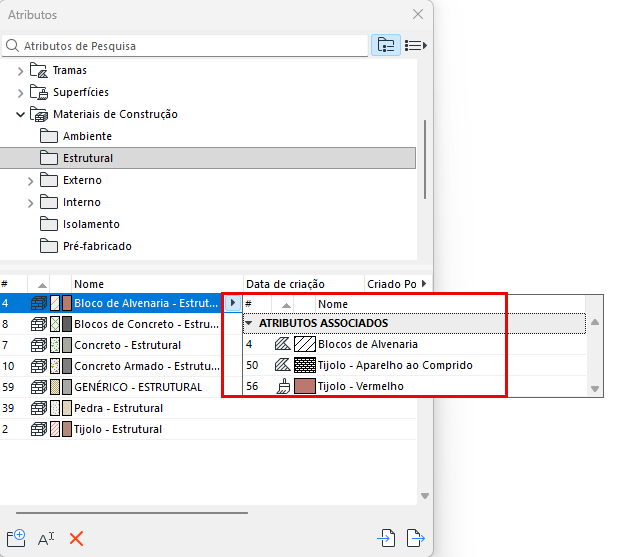Sort by Data de criação column

pyautogui.click(x=304, y=284)
